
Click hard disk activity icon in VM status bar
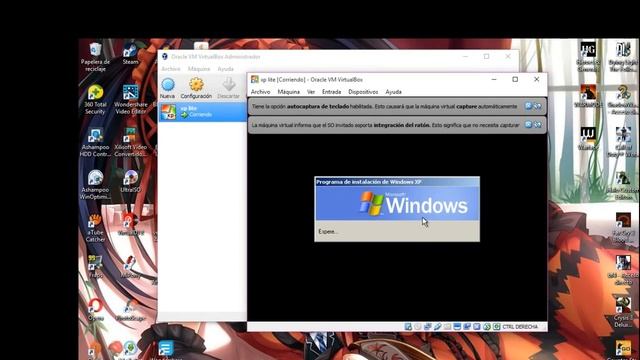(x=408, y=327)
